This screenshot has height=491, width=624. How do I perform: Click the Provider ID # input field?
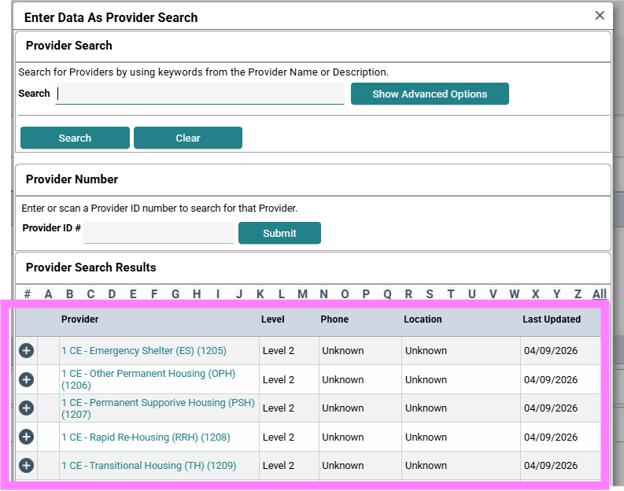(x=159, y=233)
